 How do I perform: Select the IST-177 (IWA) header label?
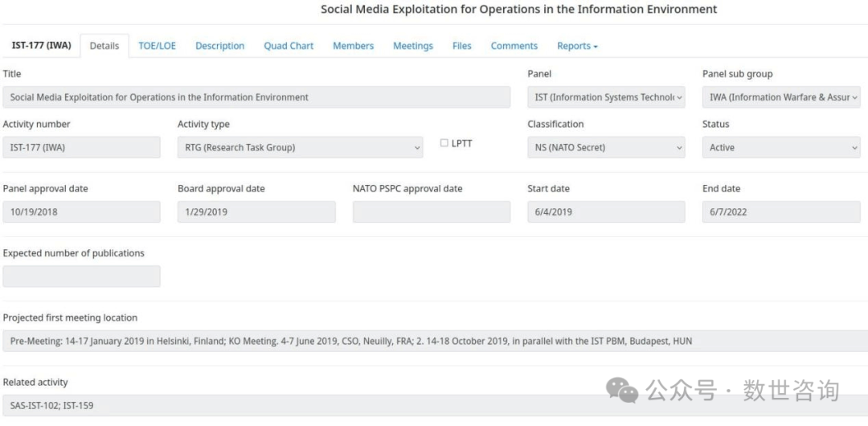[x=42, y=46]
